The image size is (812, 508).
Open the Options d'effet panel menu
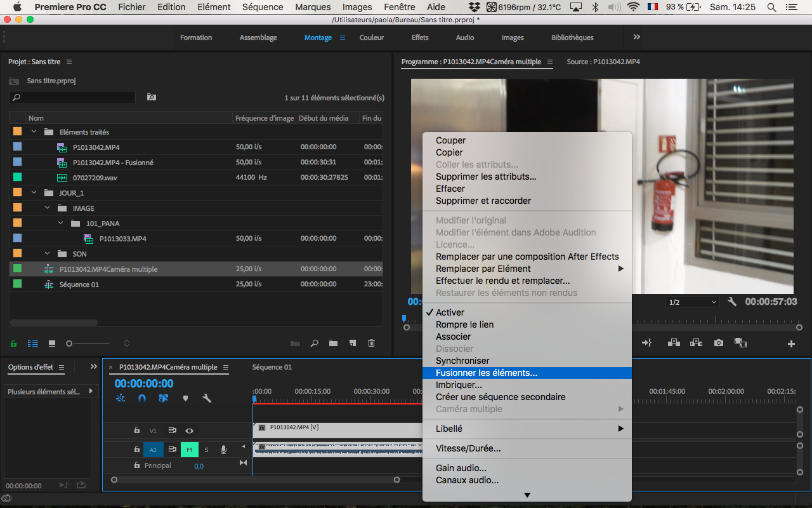(x=62, y=368)
